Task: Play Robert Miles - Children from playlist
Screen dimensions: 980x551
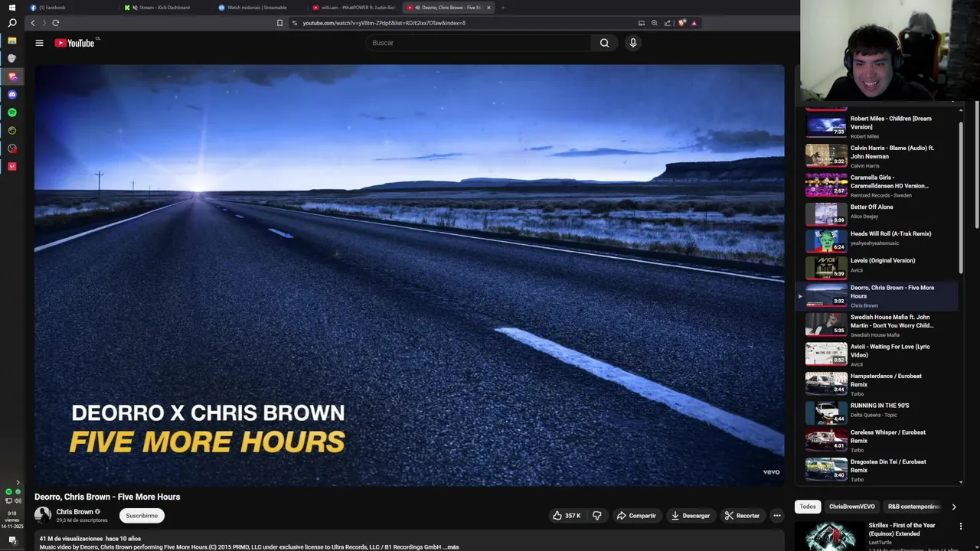Action: [x=877, y=126]
